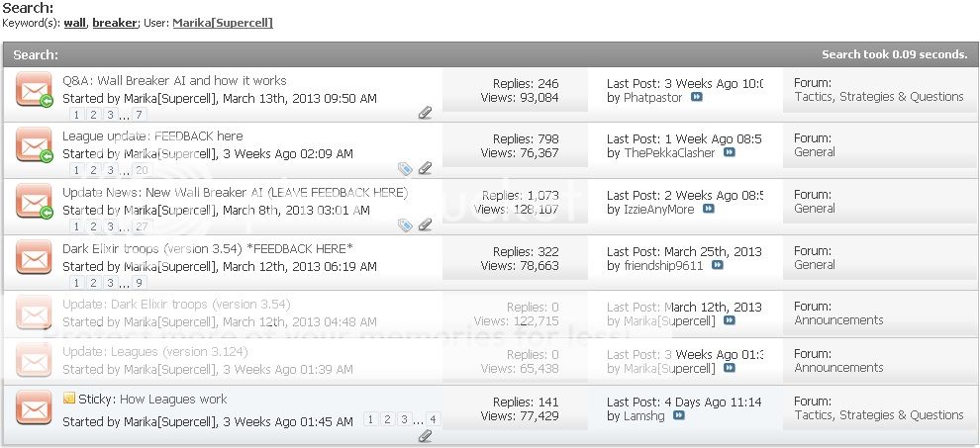980x448 pixels.
Task: Click paperclip attachment icon on Q&A thread
Action: 425,113
